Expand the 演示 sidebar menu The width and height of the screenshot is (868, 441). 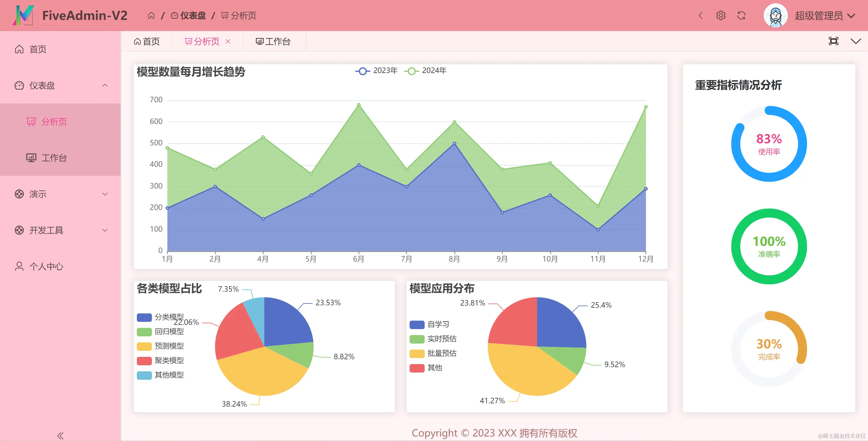[x=37, y=194]
